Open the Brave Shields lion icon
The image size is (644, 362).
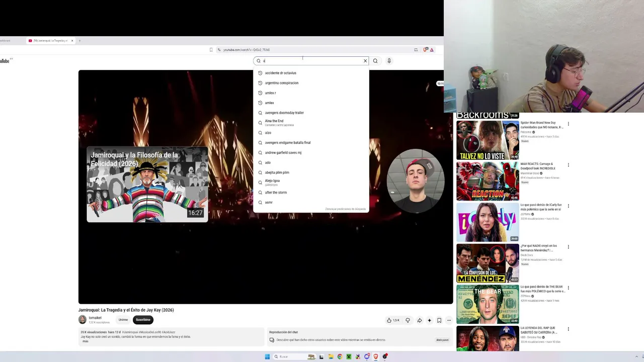coord(426,50)
